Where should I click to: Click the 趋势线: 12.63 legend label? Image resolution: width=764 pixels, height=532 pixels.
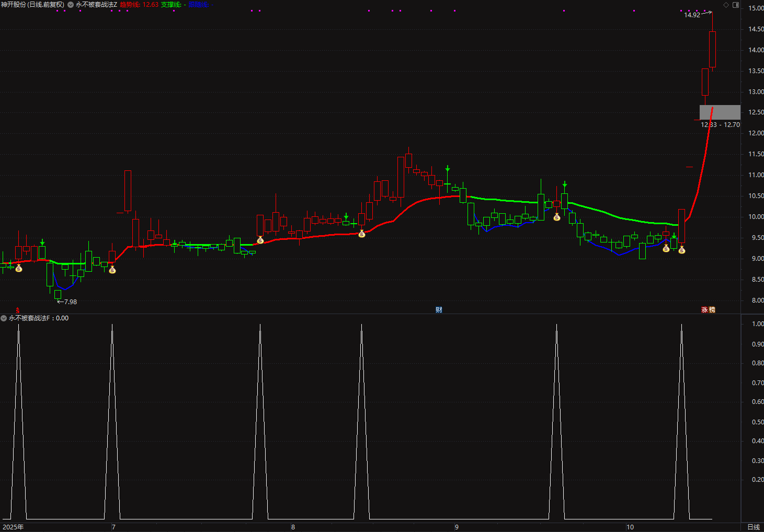tap(139, 5)
